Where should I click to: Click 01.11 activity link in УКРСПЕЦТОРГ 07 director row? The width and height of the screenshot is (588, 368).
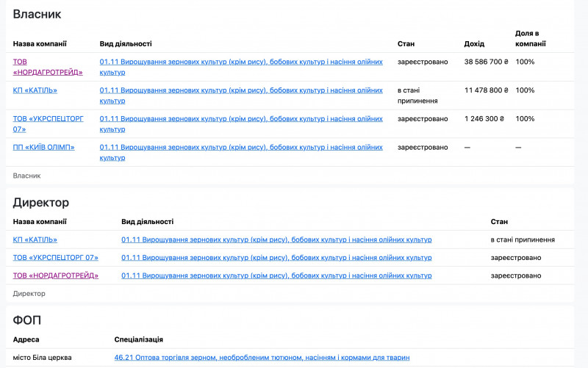[x=276, y=257]
